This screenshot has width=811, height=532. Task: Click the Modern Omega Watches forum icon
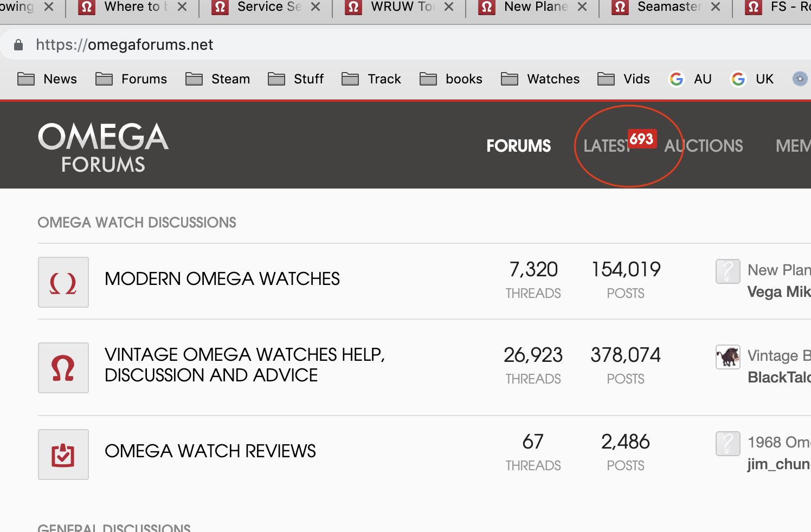point(63,282)
